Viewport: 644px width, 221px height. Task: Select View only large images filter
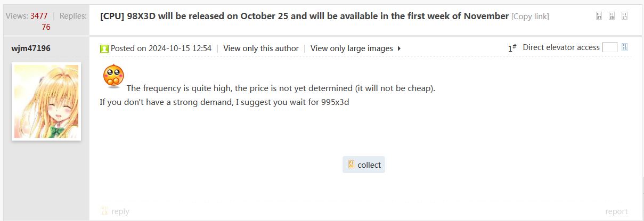352,48
